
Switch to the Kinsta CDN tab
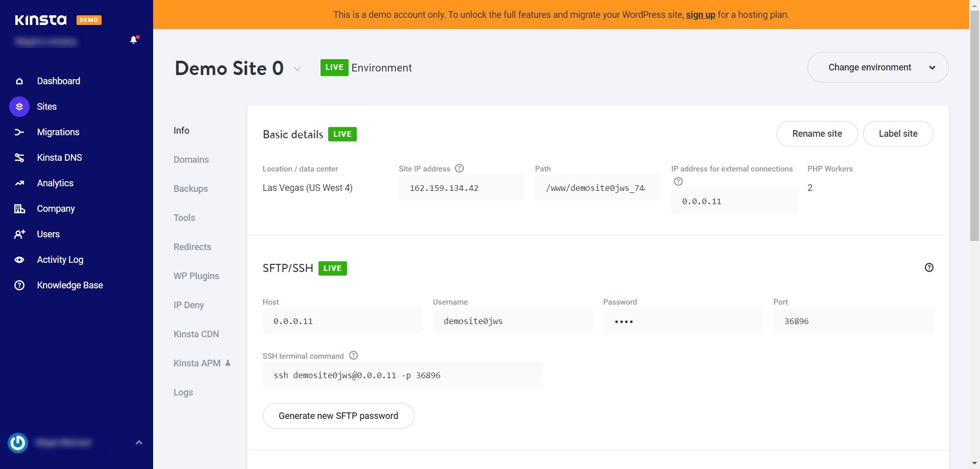click(x=196, y=334)
